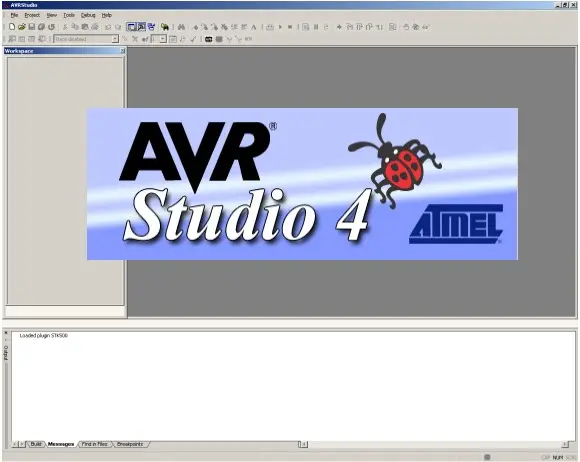
Task: Toggle the Workspace view toolbar button
Action: pyautogui.click(x=131, y=27)
